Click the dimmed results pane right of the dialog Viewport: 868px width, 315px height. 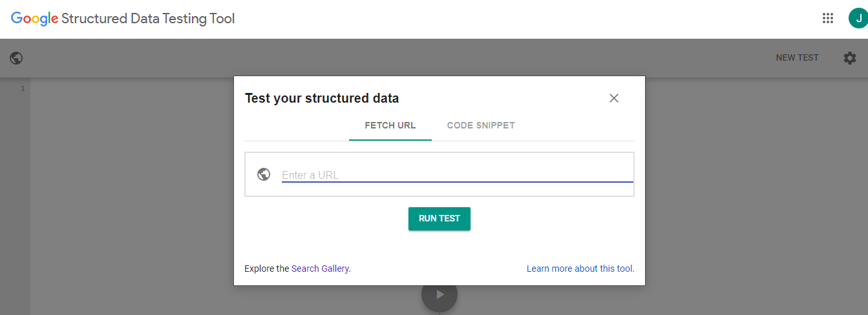756,194
